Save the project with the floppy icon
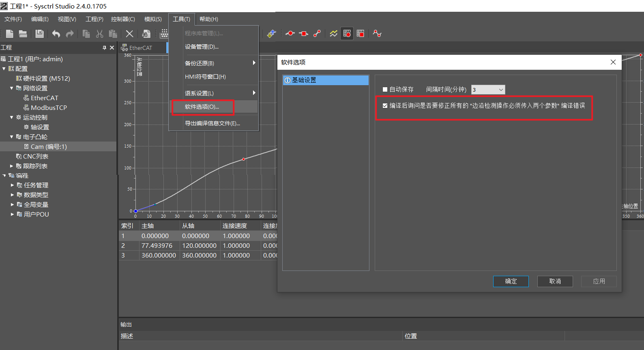Screen dimensions: 644x350 pos(39,34)
